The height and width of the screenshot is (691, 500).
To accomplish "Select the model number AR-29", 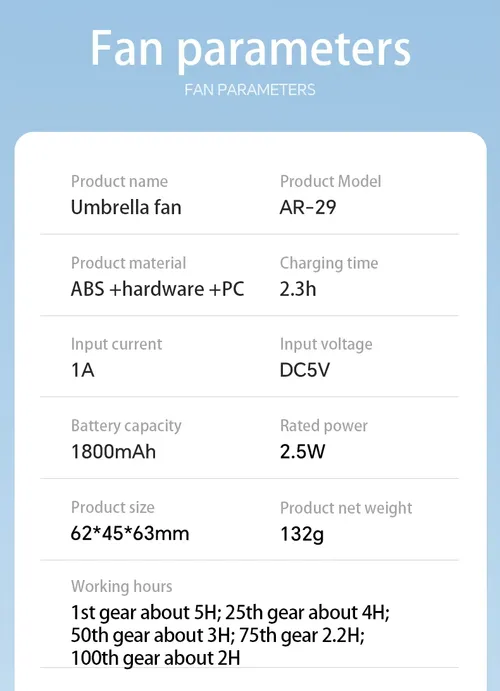I will pyautogui.click(x=308, y=207).
